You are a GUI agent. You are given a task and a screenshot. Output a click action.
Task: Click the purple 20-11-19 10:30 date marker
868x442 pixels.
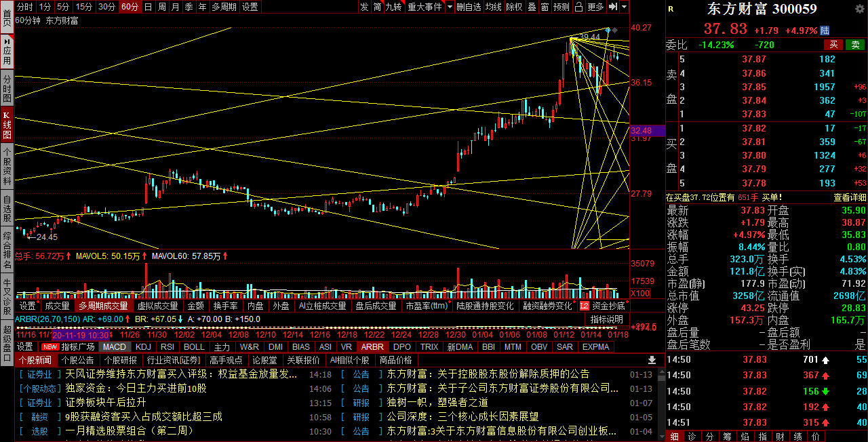81,335
